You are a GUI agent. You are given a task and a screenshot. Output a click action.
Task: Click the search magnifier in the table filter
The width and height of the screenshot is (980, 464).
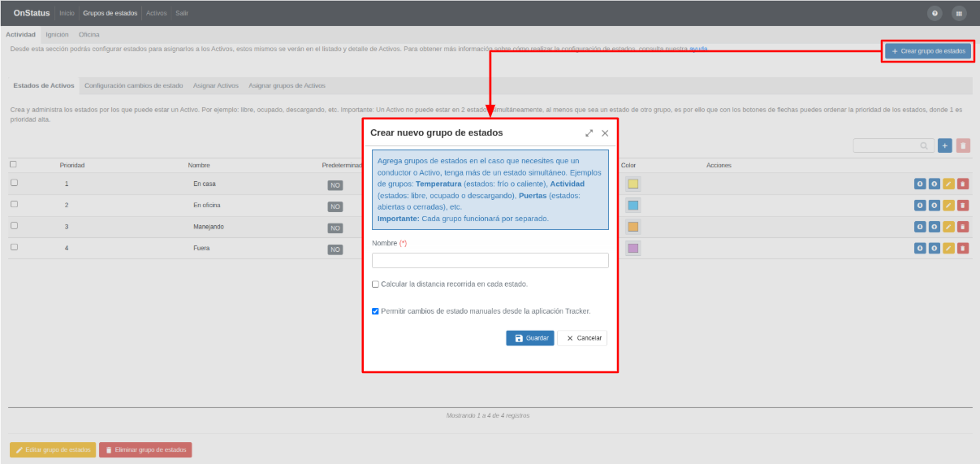[924, 145]
